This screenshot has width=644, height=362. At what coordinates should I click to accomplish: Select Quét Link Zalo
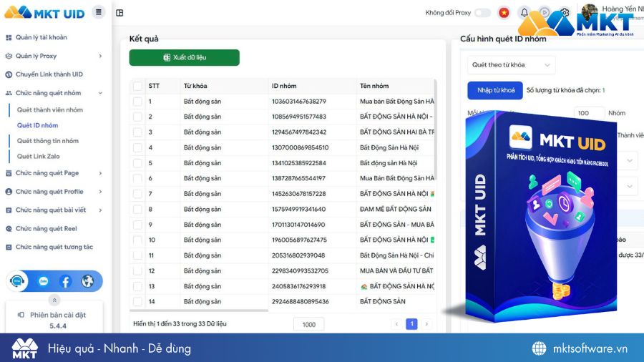click(x=38, y=157)
